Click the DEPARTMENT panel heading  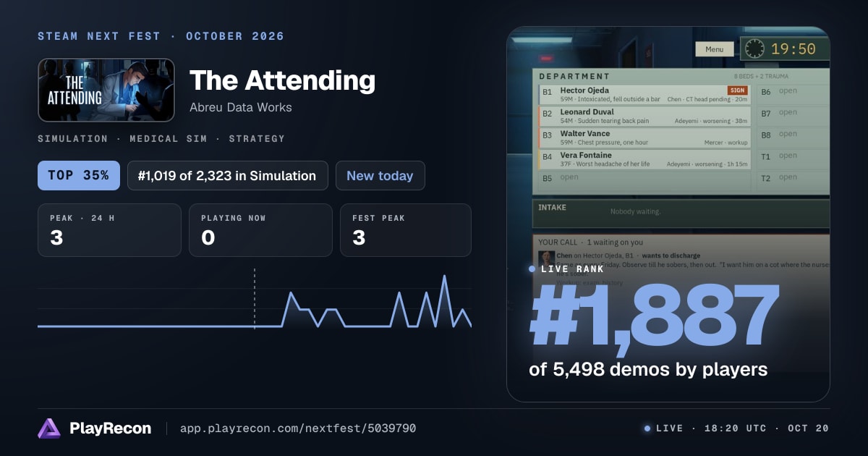coord(574,76)
